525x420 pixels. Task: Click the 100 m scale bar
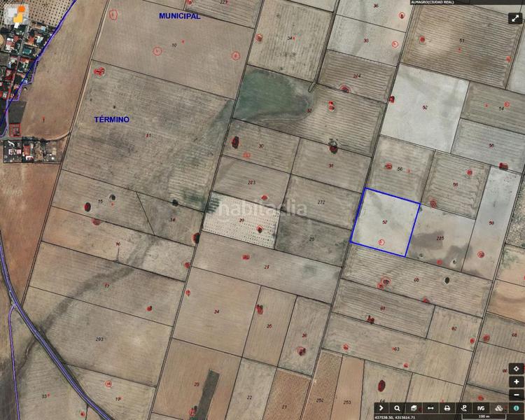(x=482, y=416)
